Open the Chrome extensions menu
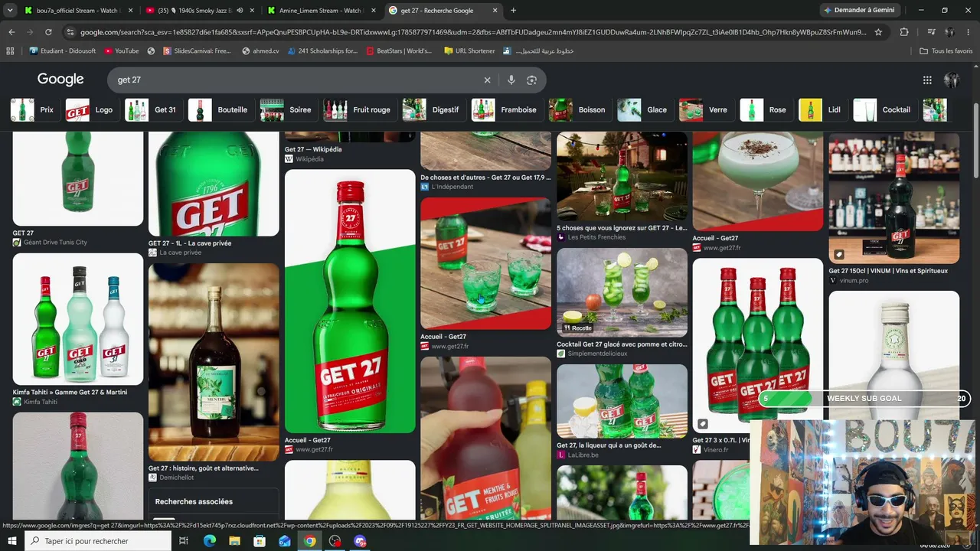980x551 pixels. pos(904,32)
